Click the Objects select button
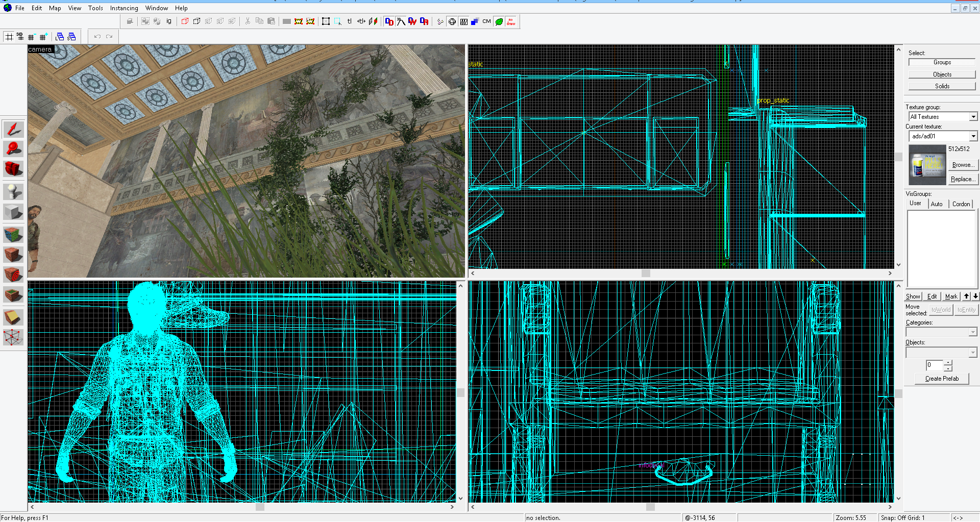Image resolution: width=980 pixels, height=522 pixels. tap(942, 74)
